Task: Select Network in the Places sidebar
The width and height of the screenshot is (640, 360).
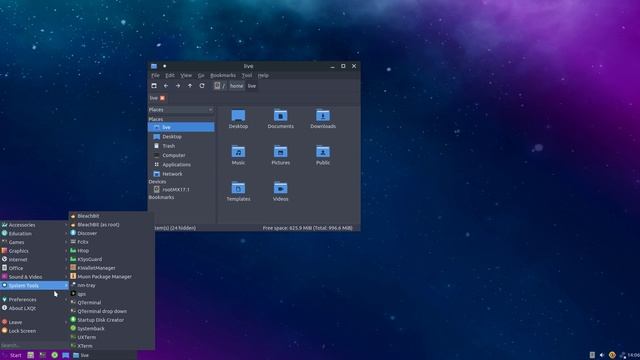Action: tap(181, 174)
